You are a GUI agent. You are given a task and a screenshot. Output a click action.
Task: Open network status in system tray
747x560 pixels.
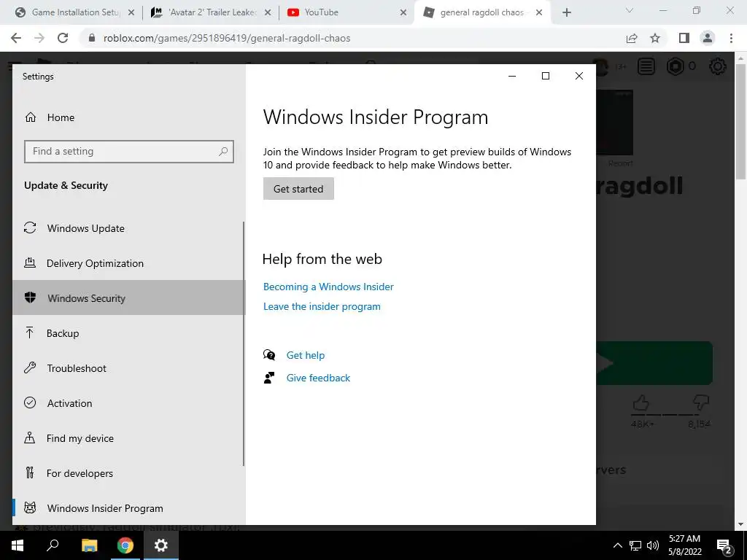pos(635,545)
